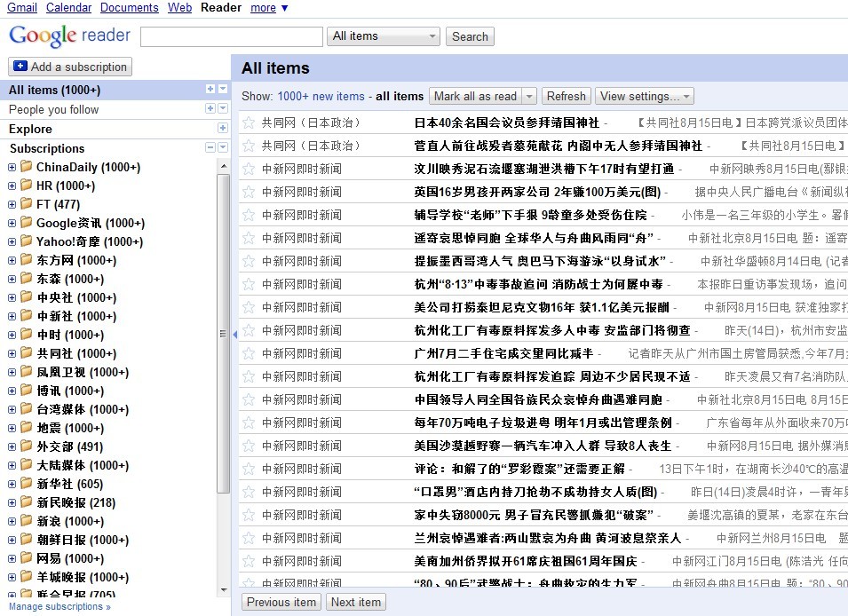Click the Google Reader logo
This screenshot has width=848, height=616.
(x=69, y=36)
